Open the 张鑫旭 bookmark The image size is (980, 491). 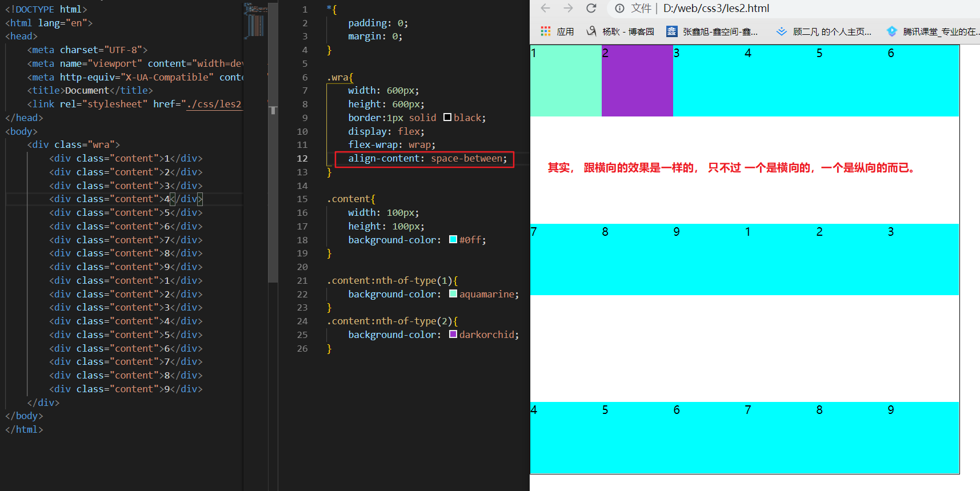coord(712,31)
